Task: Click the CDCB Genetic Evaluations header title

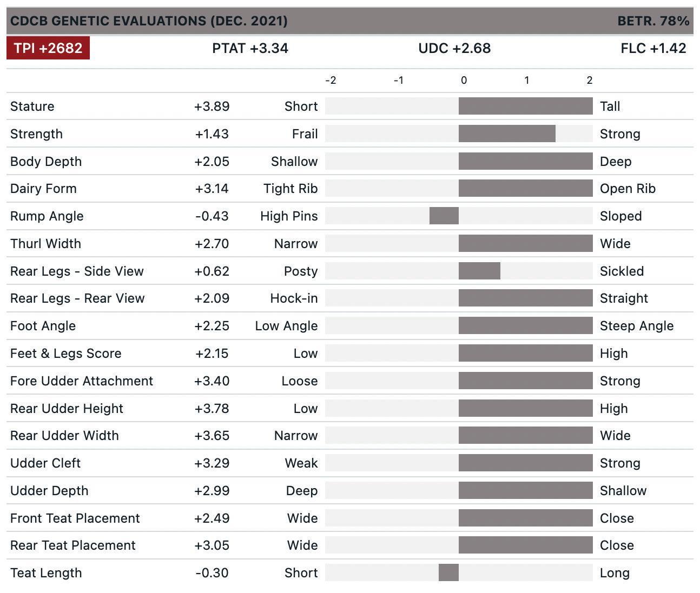Action: pos(149,21)
